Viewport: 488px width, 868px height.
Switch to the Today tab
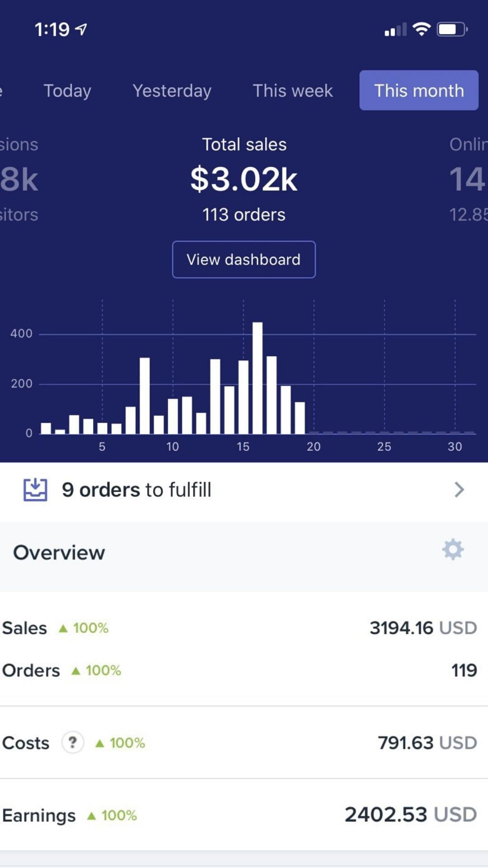67,91
